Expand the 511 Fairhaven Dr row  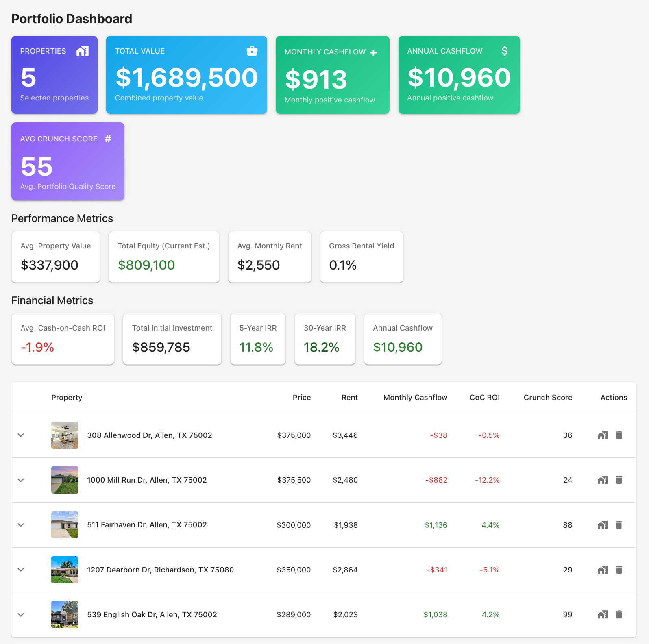coord(21,525)
